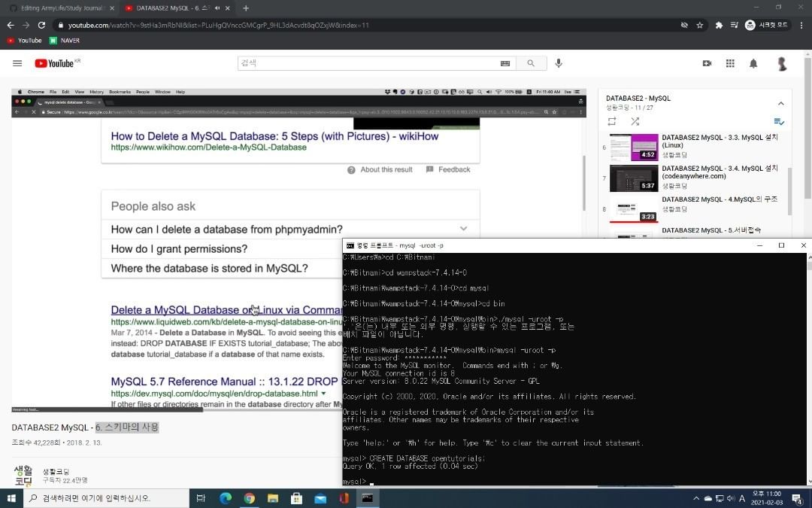This screenshot has width=812, height=508.
Task: Click 'Delete a MySQL Database on Linux' result
Action: point(226,310)
